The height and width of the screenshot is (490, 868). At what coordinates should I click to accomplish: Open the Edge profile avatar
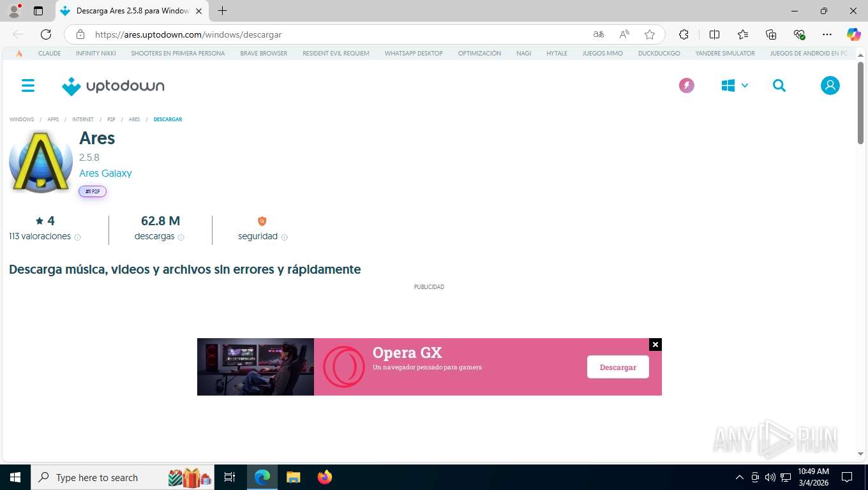click(x=14, y=11)
